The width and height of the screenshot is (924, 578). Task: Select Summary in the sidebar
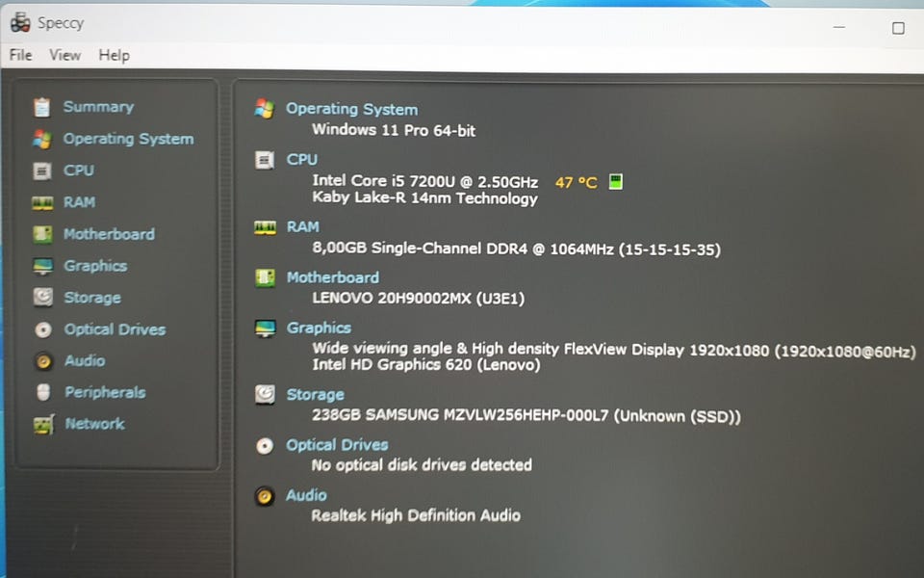98,107
